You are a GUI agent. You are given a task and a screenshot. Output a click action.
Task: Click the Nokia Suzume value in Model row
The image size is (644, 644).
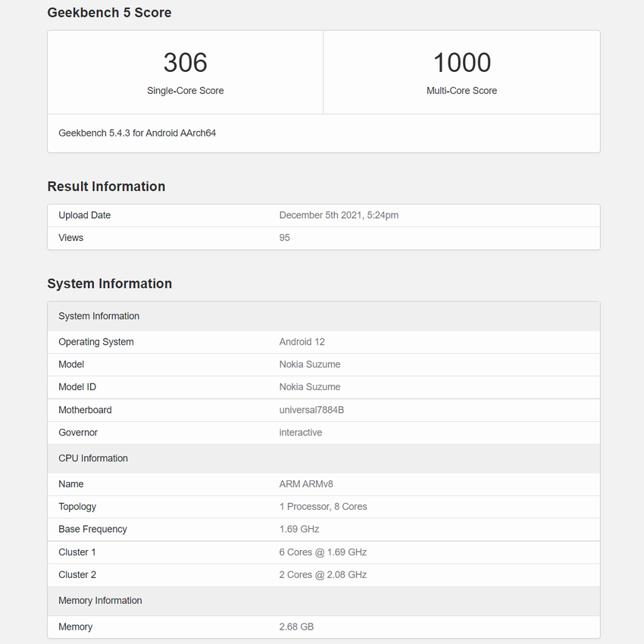(309, 364)
